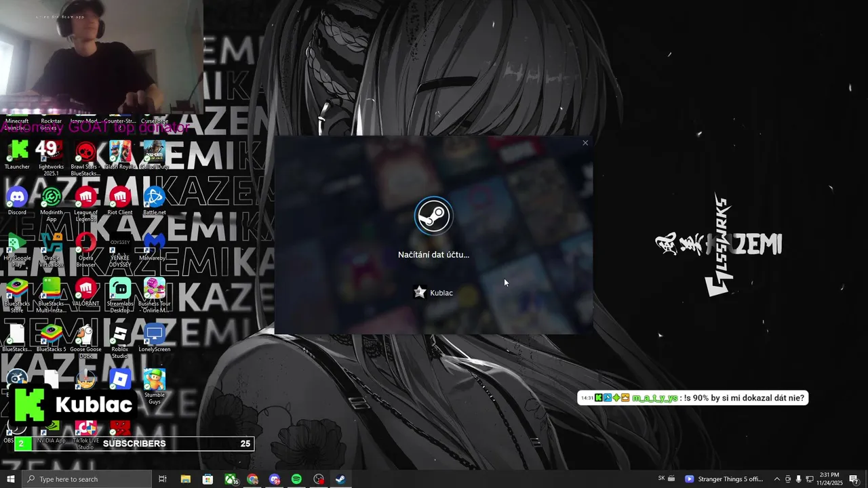This screenshot has height=488, width=868.
Task: Launch Brawl Stars BlueStacks shortcut
Action: (x=85, y=158)
